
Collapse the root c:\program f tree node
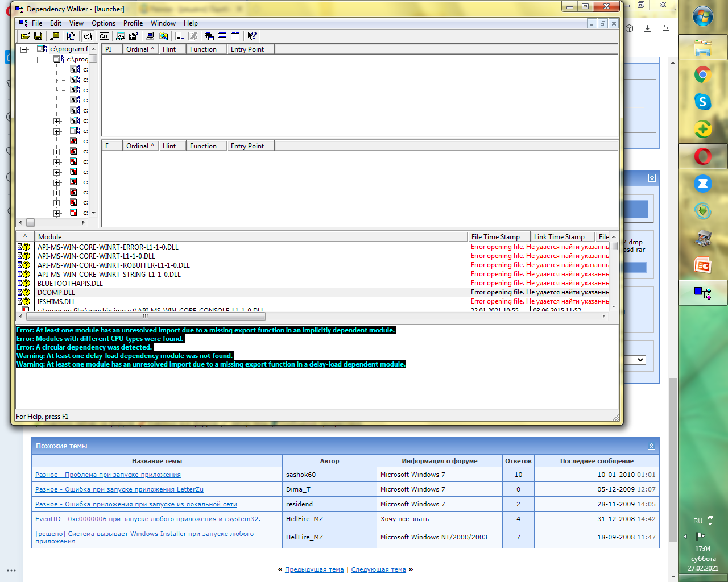[x=23, y=49]
